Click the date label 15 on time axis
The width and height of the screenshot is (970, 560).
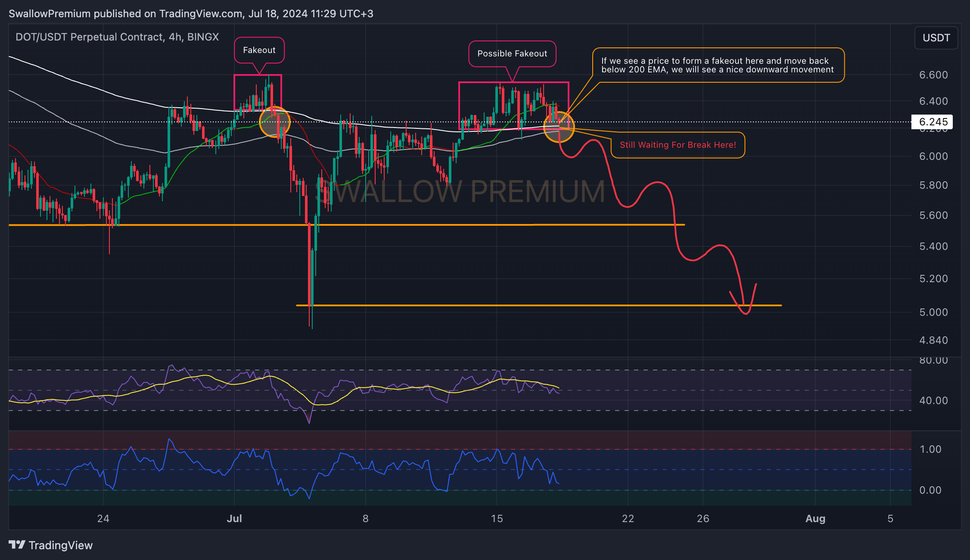coord(497,519)
